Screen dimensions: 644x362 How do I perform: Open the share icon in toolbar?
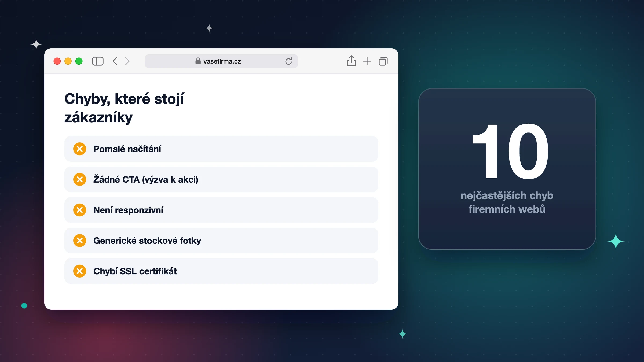351,61
